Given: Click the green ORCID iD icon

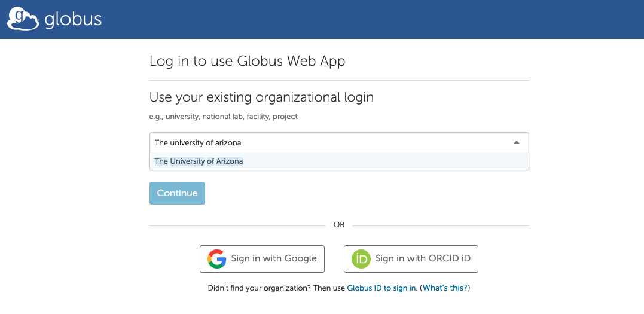Looking at the screenshot, I should (361, 259).
